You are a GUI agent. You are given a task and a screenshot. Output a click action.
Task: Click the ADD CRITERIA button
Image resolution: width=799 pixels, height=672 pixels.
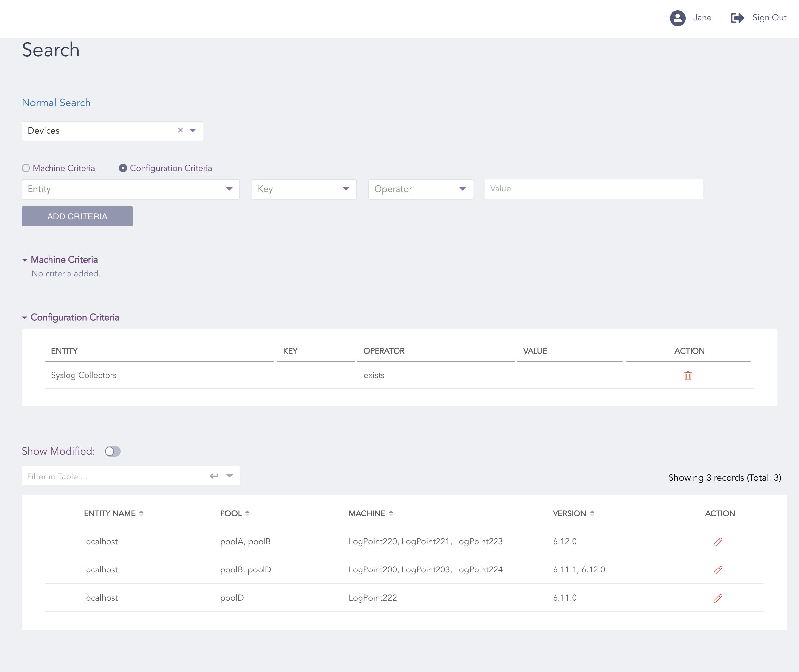[x=77, y=216]
